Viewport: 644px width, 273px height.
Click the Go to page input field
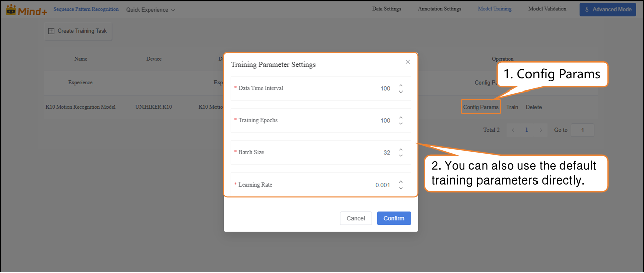[583, 130]
